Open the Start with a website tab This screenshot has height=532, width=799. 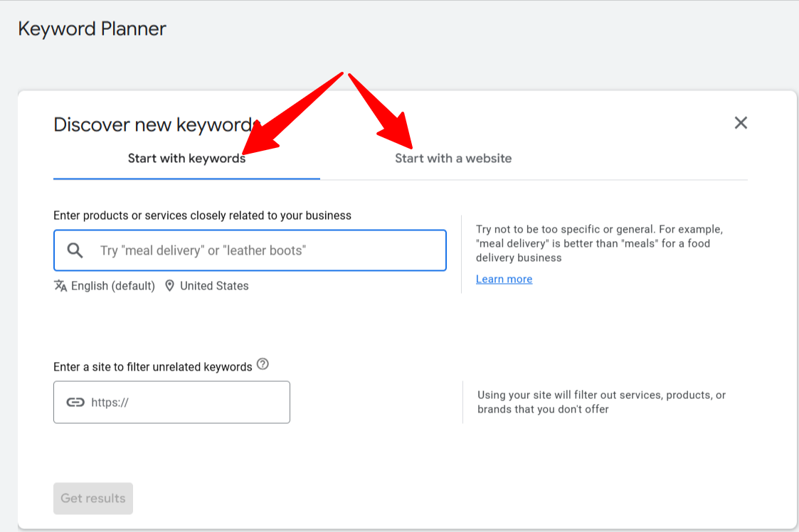pyautogui.click(x=453, y=159)
